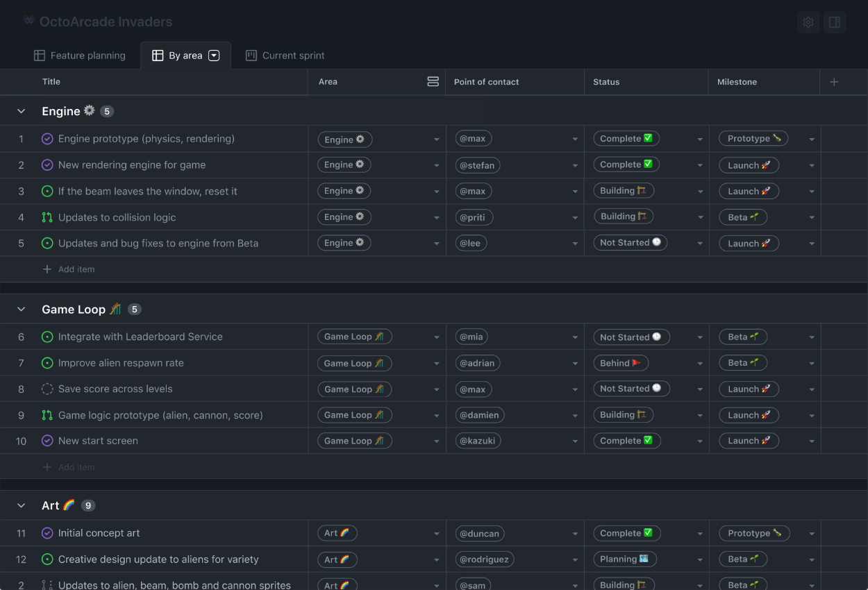Click Add item under the Engine group
Screen dimensions: 868x590
(x=69, y=269)
